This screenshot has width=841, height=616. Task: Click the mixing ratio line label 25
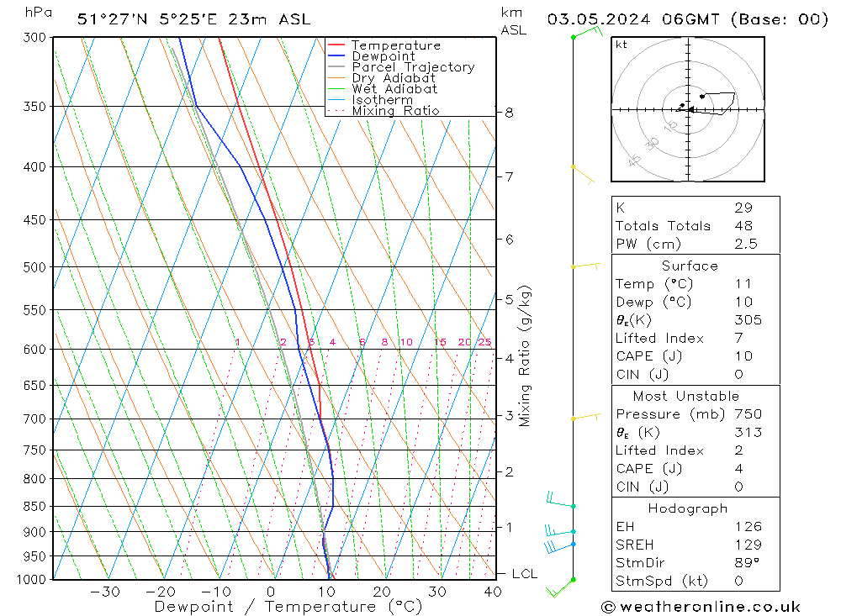(x=484, y=342)
